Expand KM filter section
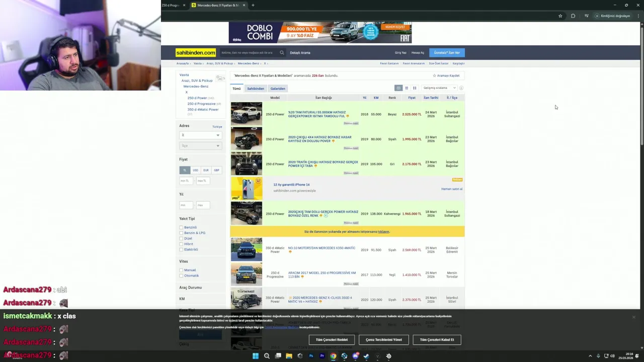This screenshot has height=362, width=644. (182, 299)
